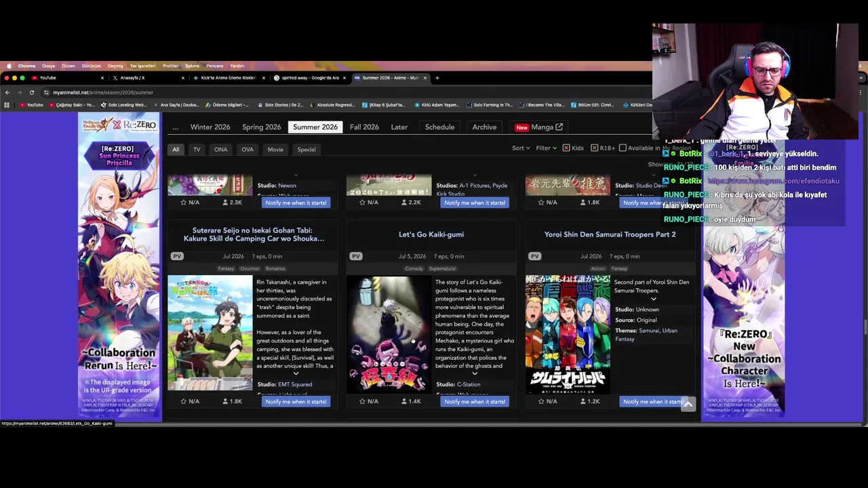Filter by Special type
Viewport: 868px width, 488px height.
[x=307, y=149]
